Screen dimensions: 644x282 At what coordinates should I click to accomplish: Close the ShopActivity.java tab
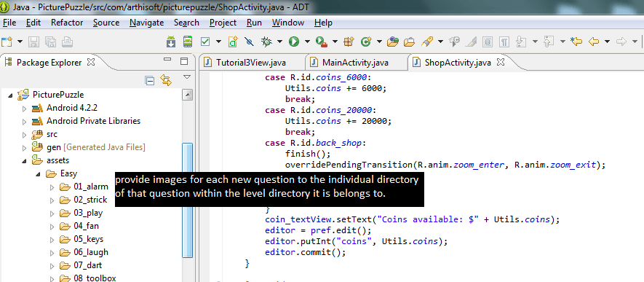pos(501,63)
